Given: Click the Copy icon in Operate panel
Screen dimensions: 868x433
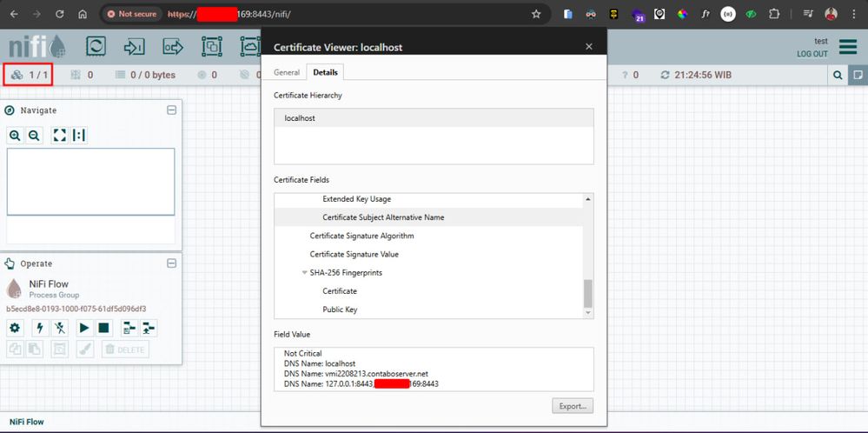Looking at the screenshot, I should pos(15,349).
